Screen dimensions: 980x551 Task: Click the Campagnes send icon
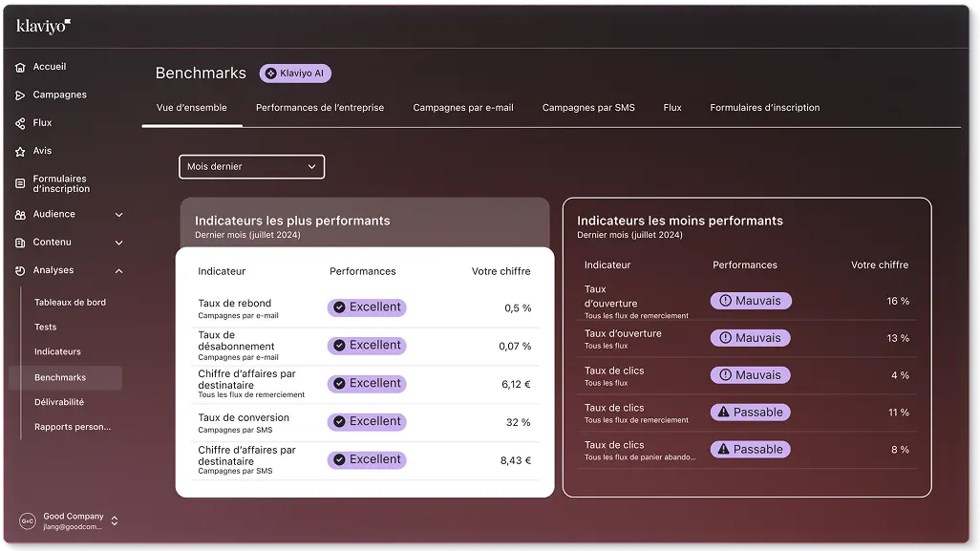click(20, 95)
